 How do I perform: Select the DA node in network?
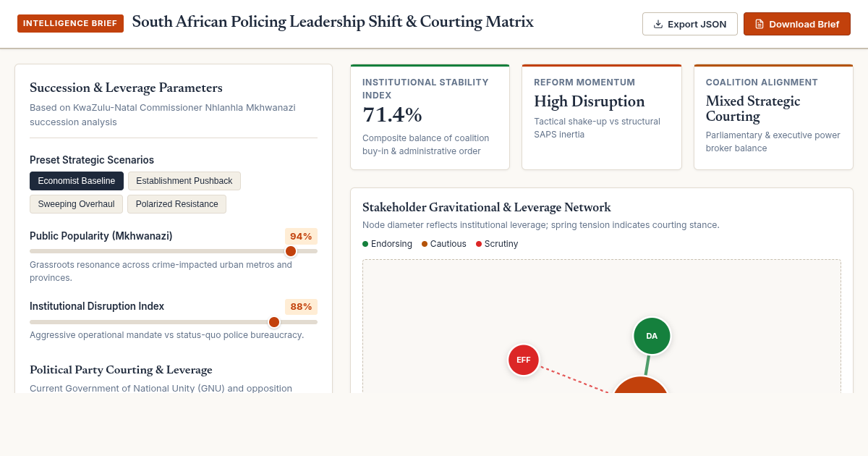(x=652, y=336)
